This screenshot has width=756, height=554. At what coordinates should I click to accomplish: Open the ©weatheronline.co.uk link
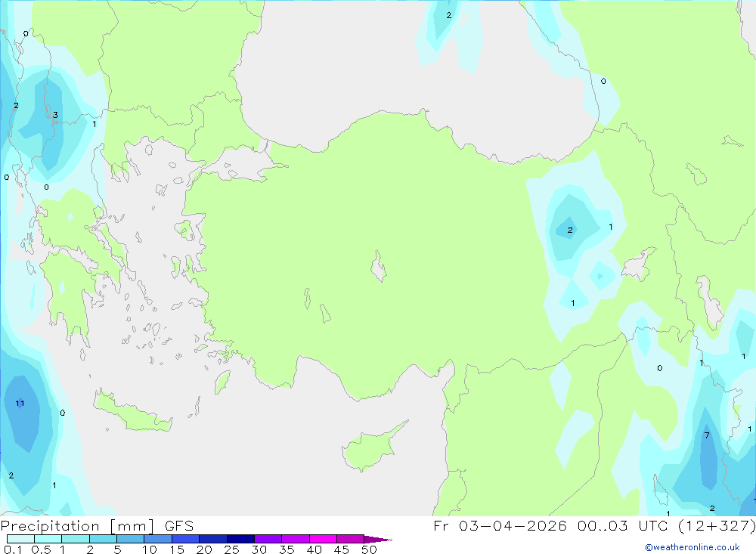692,547
